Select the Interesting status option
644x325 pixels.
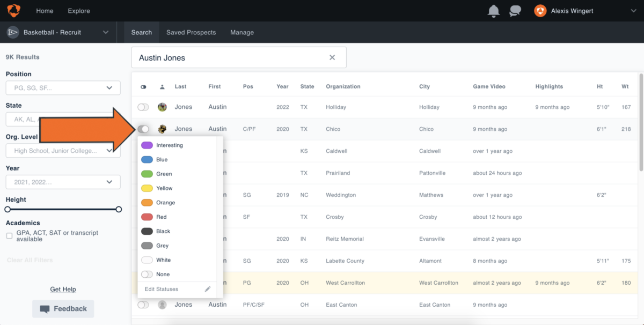(169, 145)
